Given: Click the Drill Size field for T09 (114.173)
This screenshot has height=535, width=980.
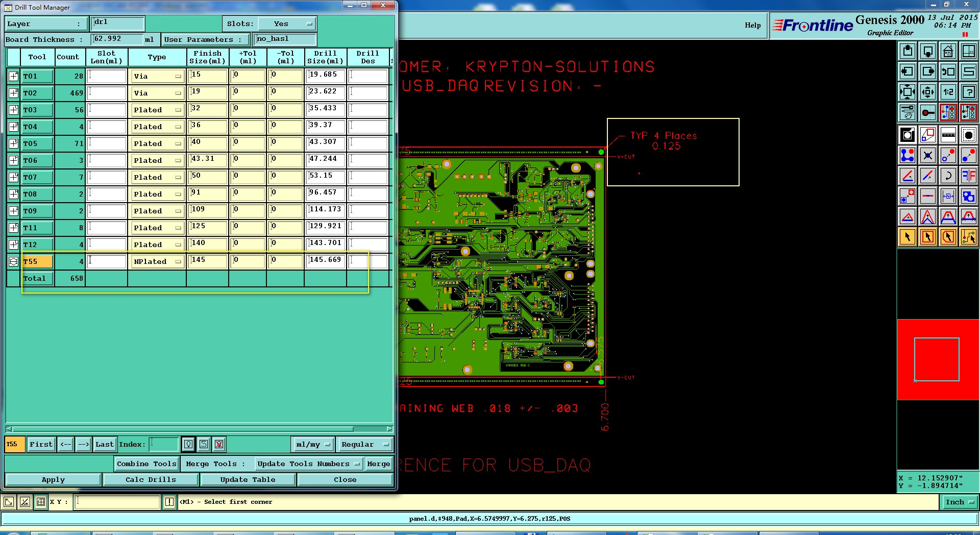Looking at the screenshot, I should point(326,211).
